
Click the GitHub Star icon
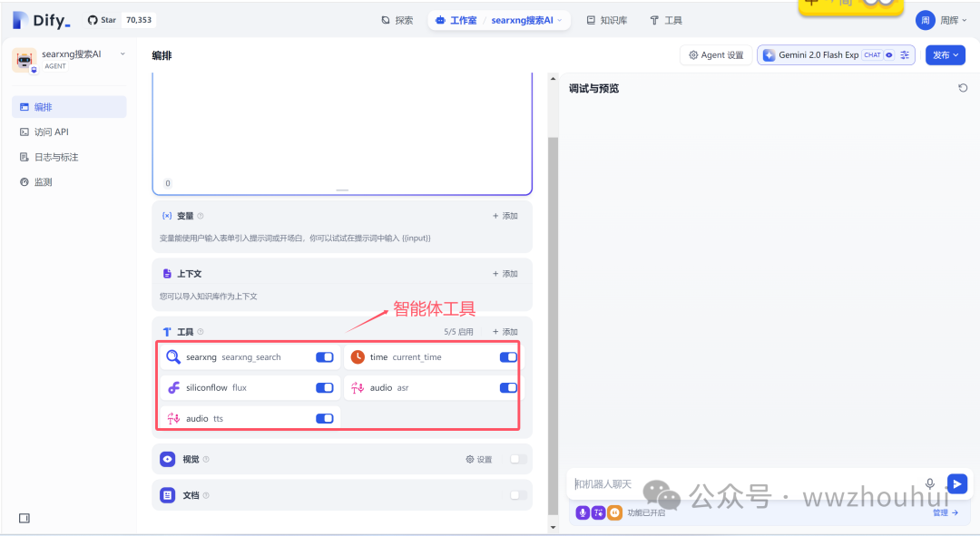[x=93, y=20]
